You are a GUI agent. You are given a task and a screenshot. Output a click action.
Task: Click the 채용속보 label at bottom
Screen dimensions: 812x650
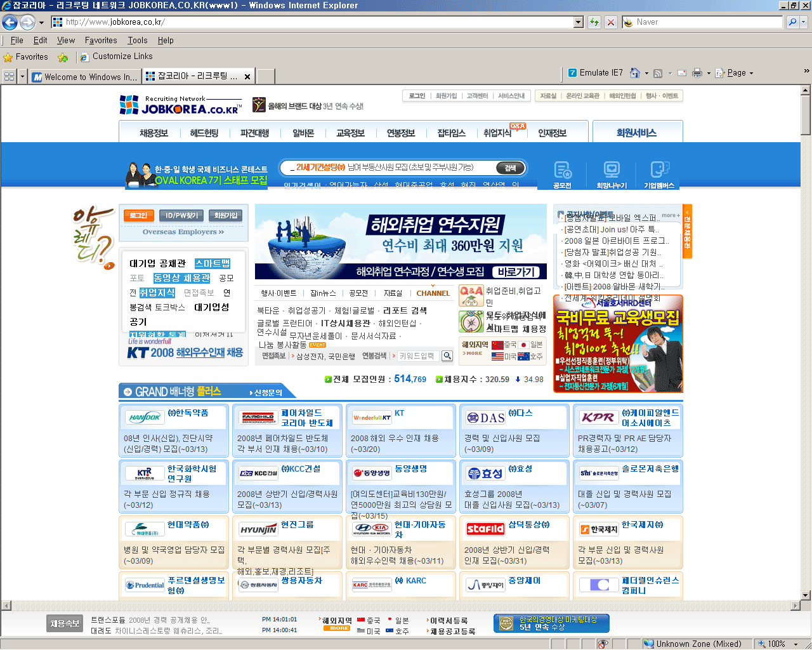click(65, 624)
